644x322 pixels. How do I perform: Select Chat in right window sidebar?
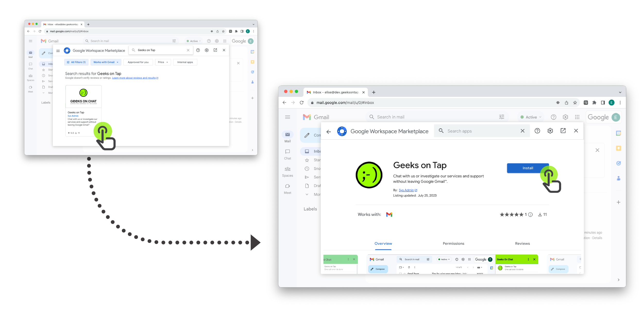pyautogui.click(x=287, y=155)
